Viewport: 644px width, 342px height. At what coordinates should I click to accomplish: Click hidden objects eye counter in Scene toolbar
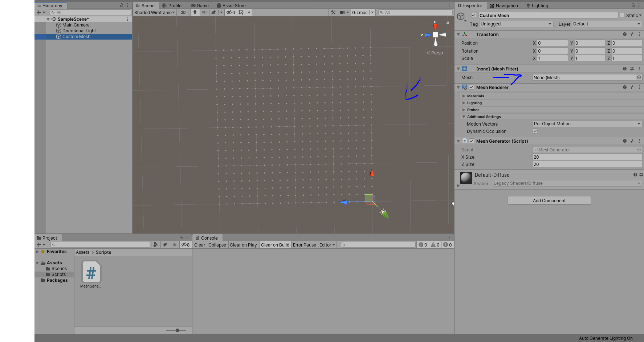point(231,12)
